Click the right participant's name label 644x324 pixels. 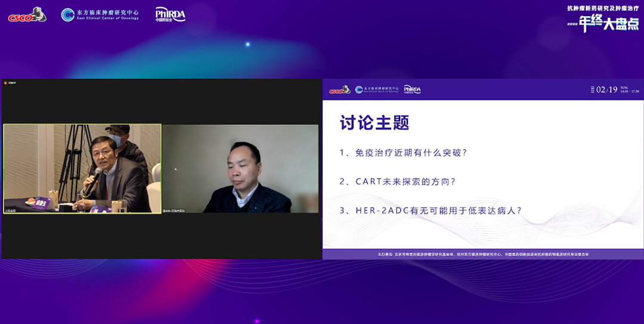point(174,211)
